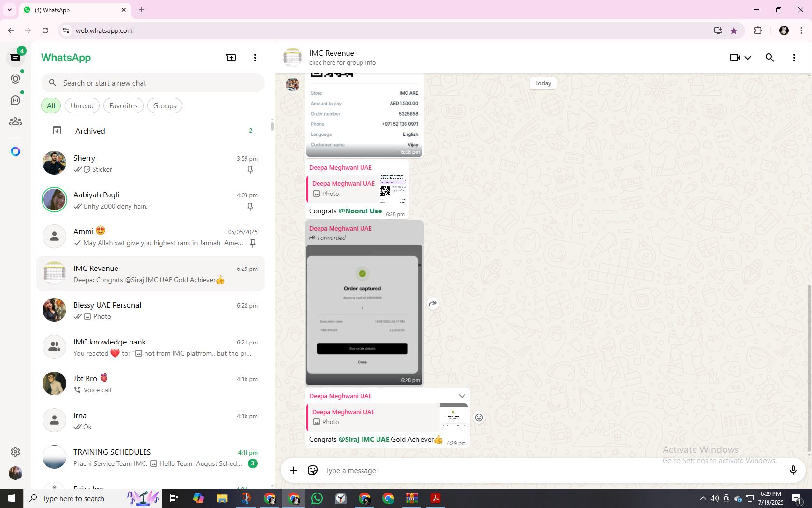The height and width of the screenshot is (508, 812).
Task: Select the Unread chat filter
Action: tap(82, 105)
